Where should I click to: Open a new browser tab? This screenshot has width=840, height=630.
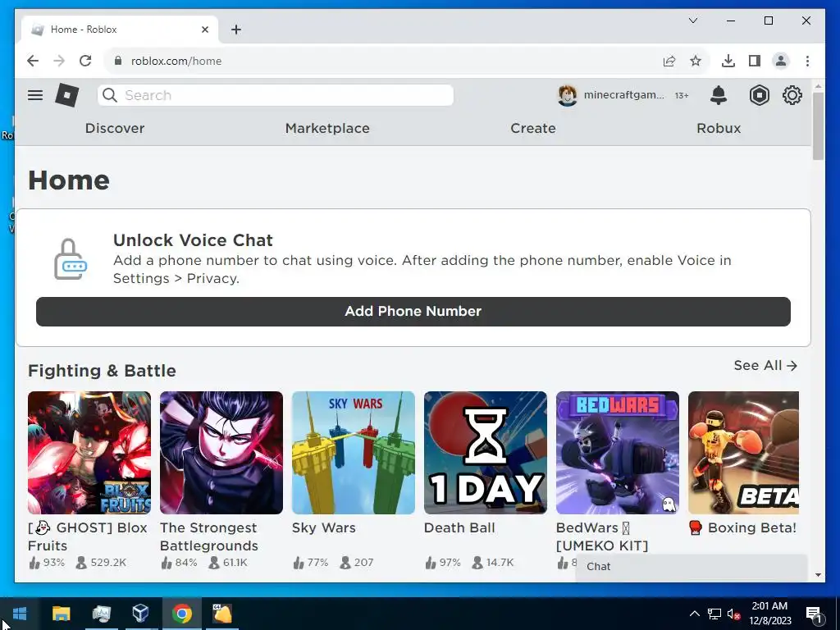click(236, 30)
